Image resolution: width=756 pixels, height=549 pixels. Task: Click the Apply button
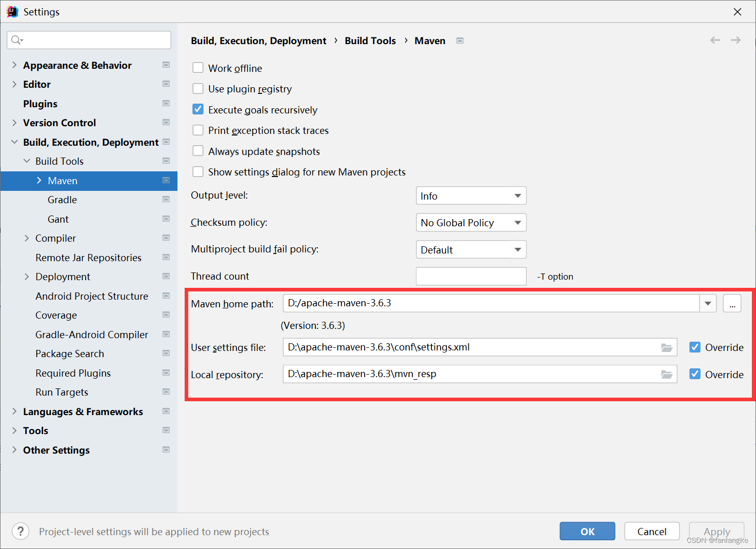click(x=717, y=531)
